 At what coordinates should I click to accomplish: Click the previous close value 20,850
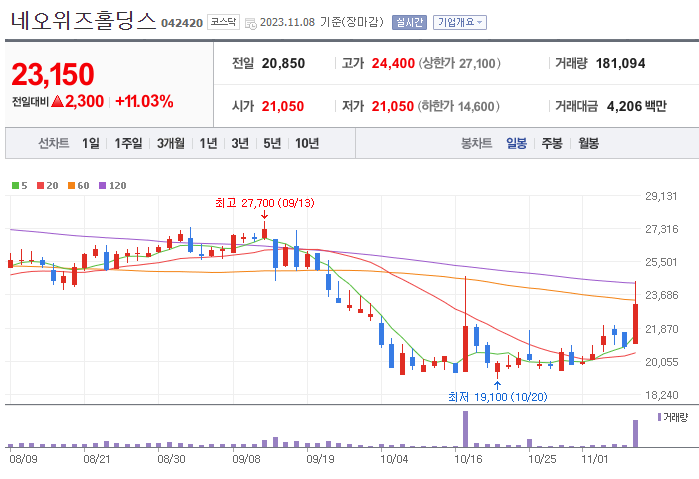coord(283,63)
